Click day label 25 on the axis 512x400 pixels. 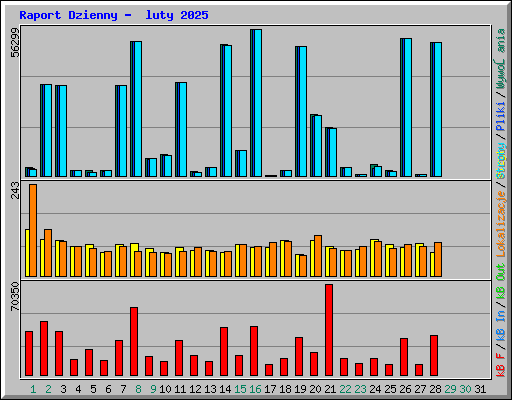click(390, 389)
